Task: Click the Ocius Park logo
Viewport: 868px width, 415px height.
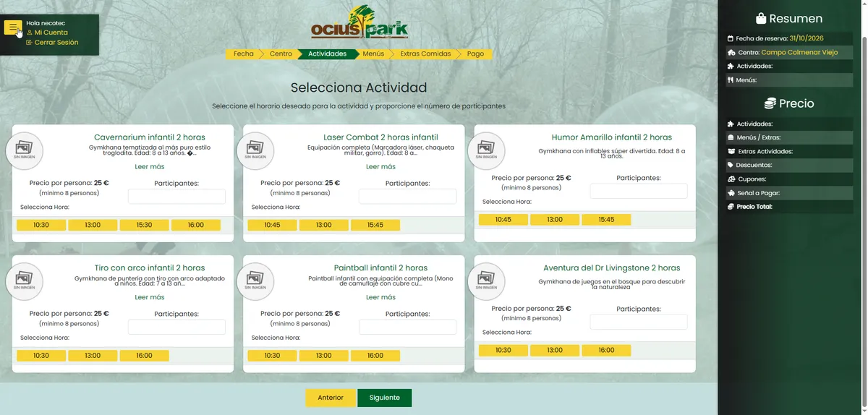Action: coord(359,23)
